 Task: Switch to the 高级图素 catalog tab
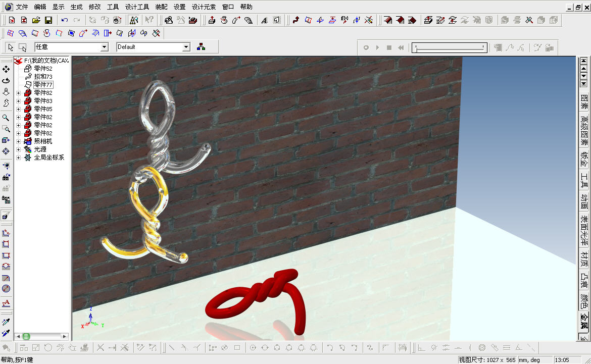584,131
